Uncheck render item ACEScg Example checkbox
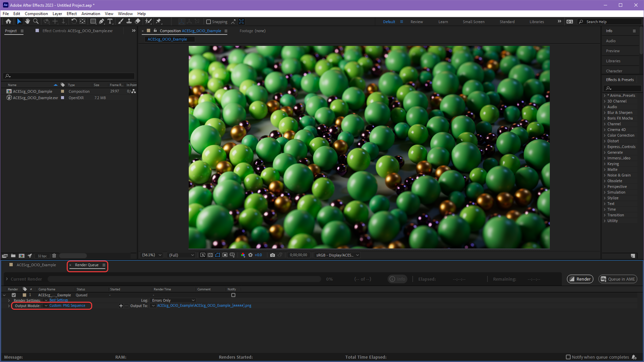Viewport: 644px width, 362px height. pyautogui.click(x=14, y=295)
